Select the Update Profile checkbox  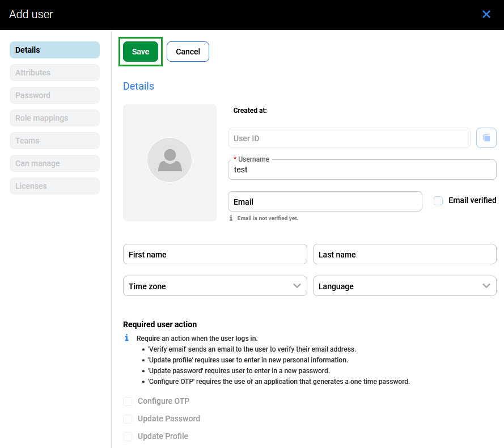pos(128,437)
